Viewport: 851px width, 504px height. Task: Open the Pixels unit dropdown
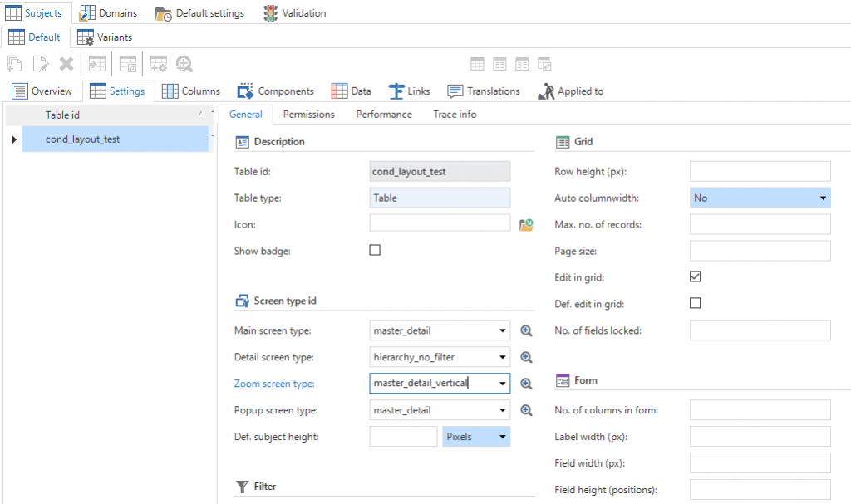(476, 437)
